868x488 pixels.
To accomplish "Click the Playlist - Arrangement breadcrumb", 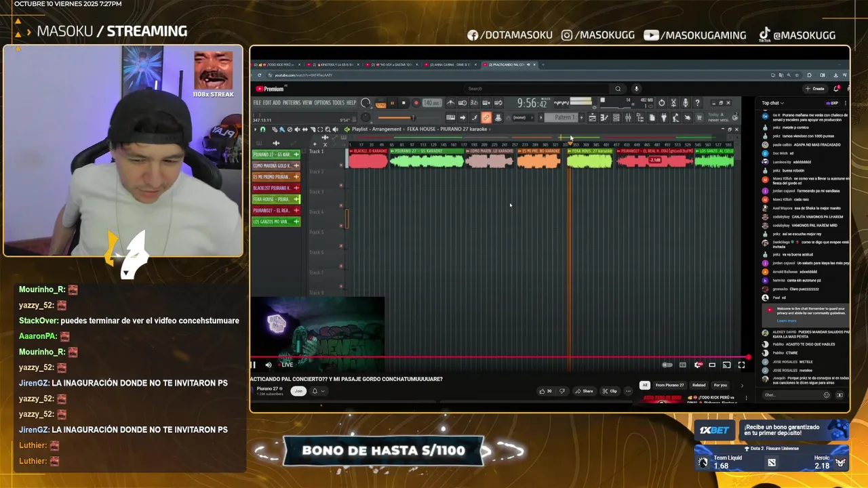I will coord(377,129).
